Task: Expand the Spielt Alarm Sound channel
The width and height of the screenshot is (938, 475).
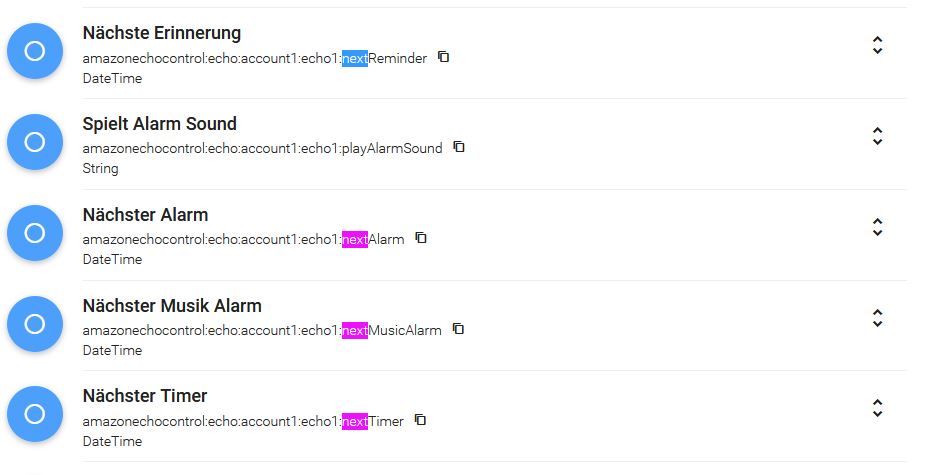Action: tap(878, 136)
